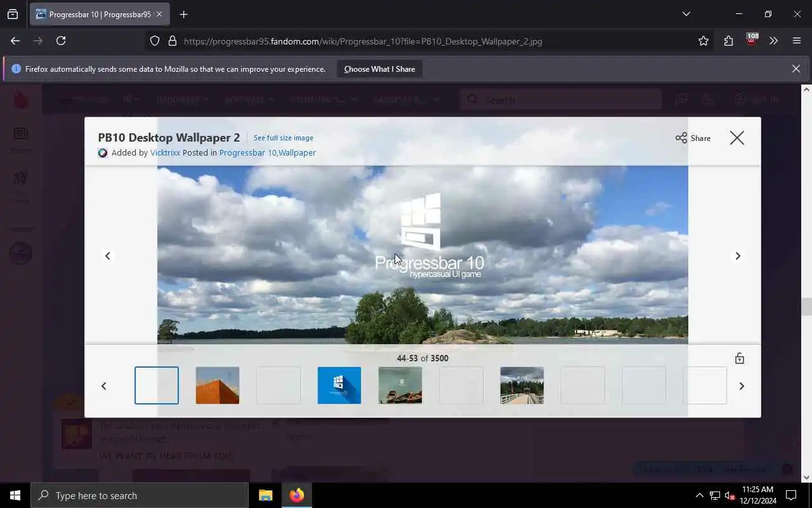Image resolution: width=812 pixels, height=508 pixels.
Task: Select the Progressbar 10 browser tab
Action: (100, 14)
